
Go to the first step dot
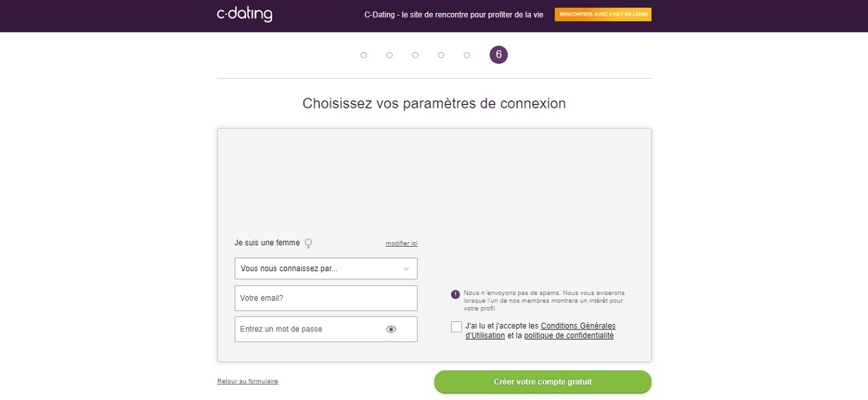click(x=364, y=55)
